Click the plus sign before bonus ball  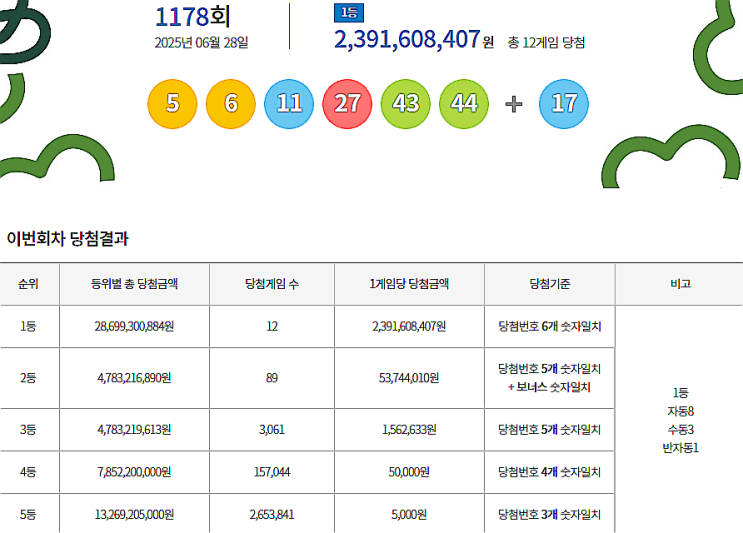[514, 104]
